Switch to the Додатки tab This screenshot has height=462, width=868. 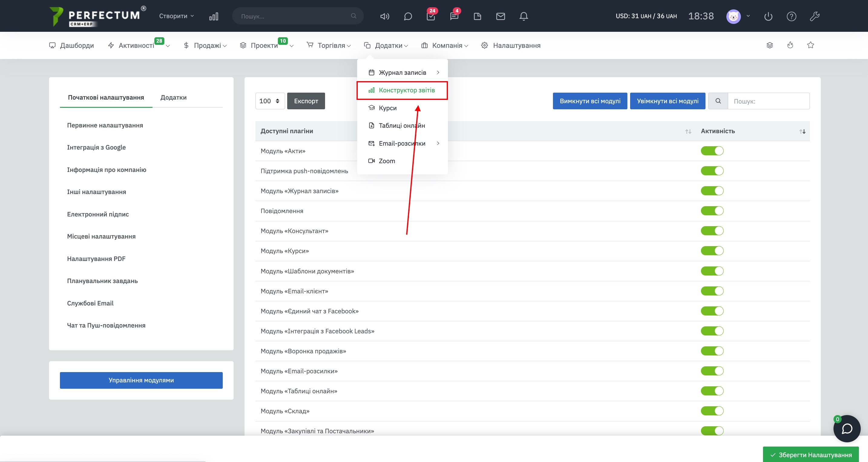click(173, 97)
